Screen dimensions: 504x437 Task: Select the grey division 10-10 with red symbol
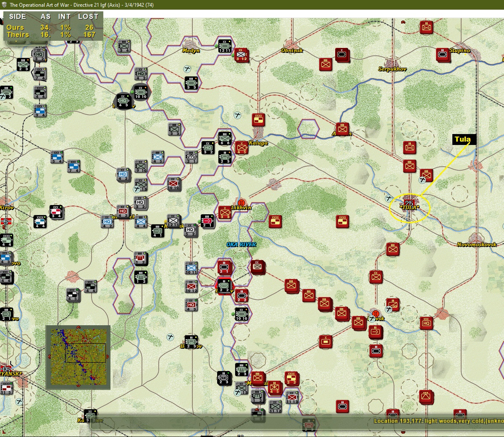tap(174, 184)
